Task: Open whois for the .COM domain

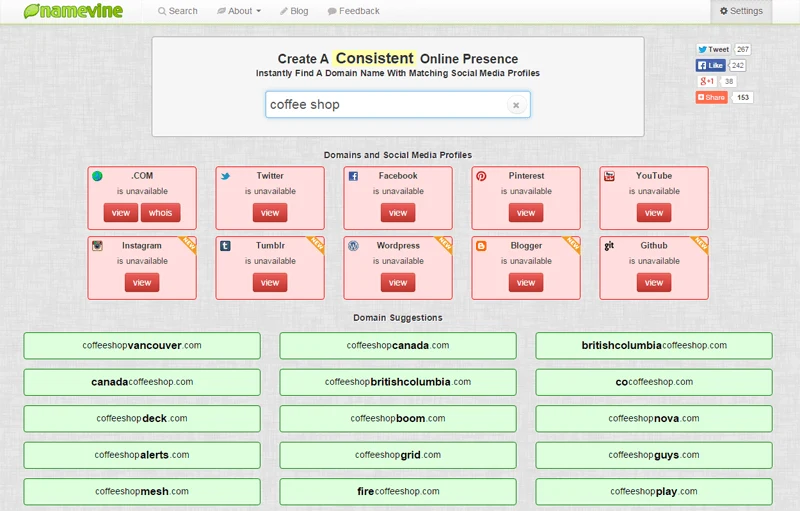Action: [x=160, y=213]
